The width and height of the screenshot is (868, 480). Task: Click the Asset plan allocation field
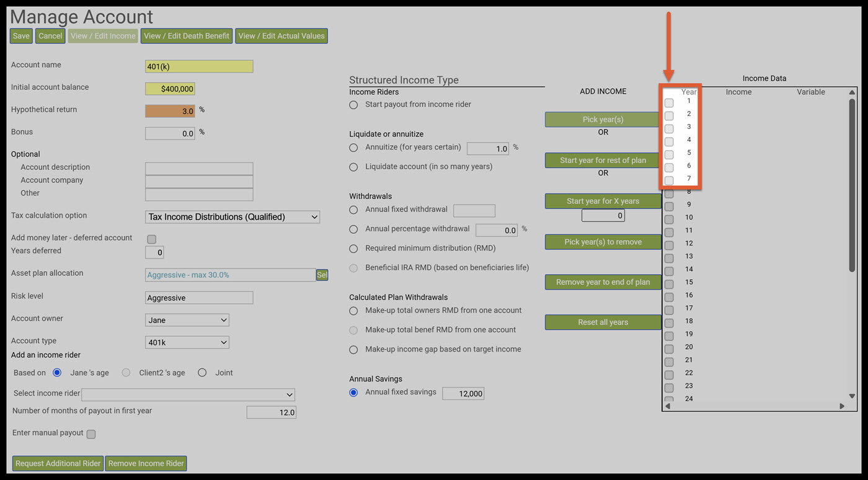tap(231, 275)
